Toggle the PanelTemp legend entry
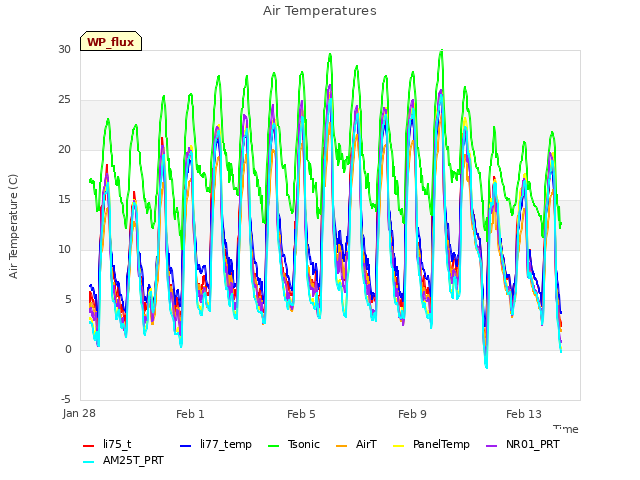This screenshot has height=480, width=640. 431,444
